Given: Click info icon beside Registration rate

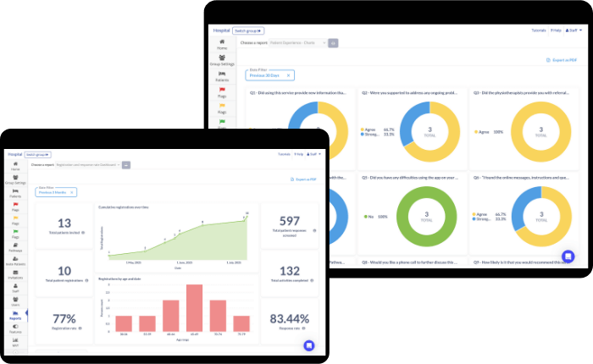Looking at the screenshot, I should 80,328.
